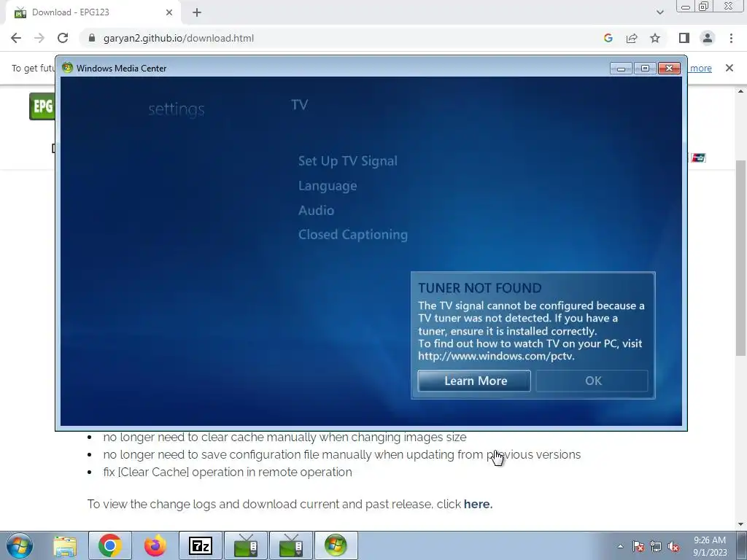Launch Firefox from taskbar

pos(155,545)
